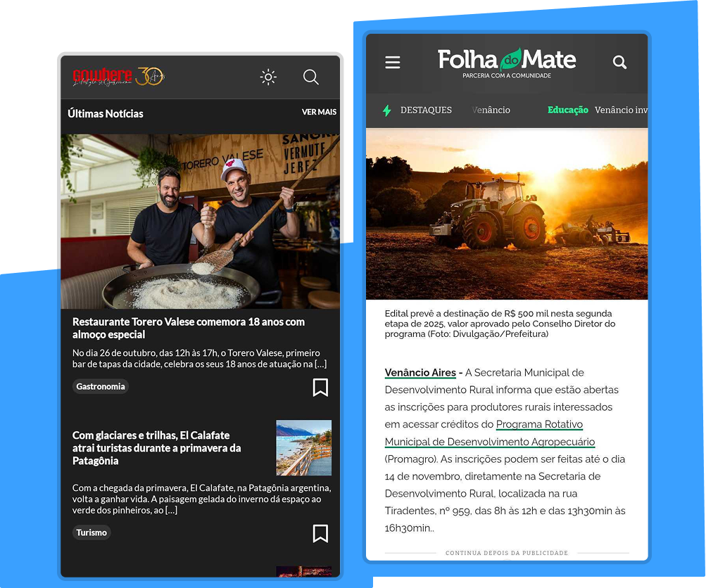Open search in GoWhere app header
The width and height of the screenshot is (706, 588).
(x=310, y=77)
